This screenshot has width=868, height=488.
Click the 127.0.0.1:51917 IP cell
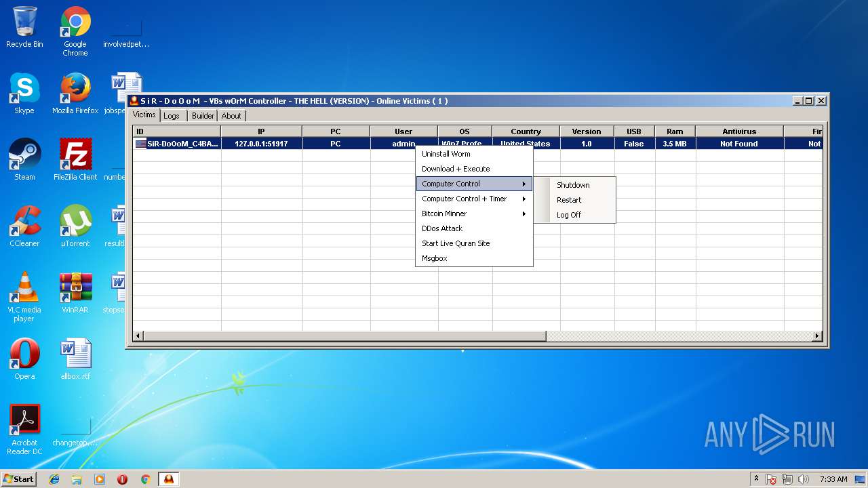point(262,144)
